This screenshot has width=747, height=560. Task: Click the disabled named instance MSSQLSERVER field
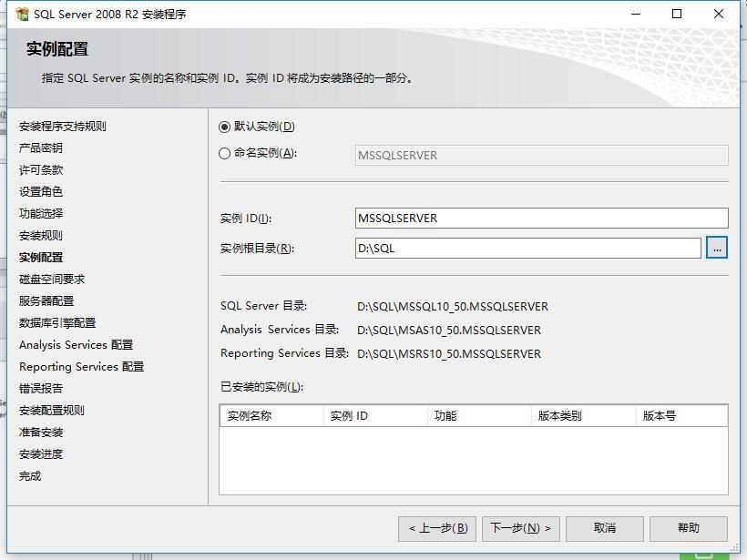pos(542,155)
